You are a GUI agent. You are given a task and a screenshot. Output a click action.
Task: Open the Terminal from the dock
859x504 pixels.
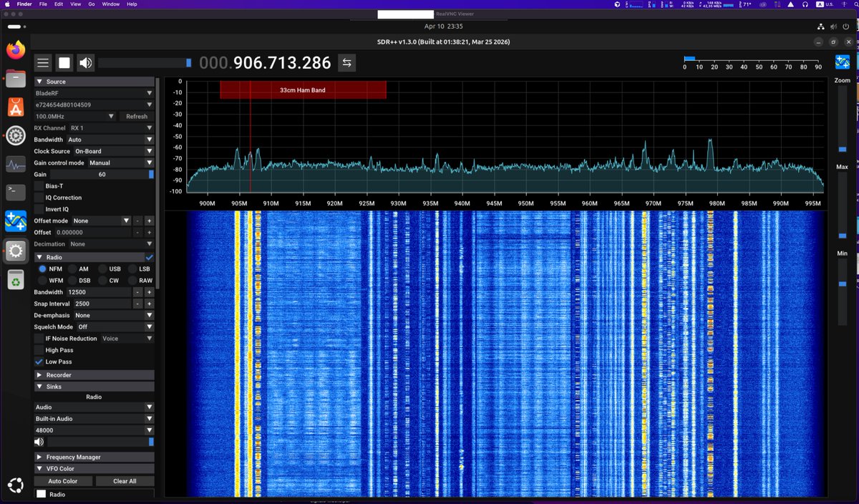point(16,191)
